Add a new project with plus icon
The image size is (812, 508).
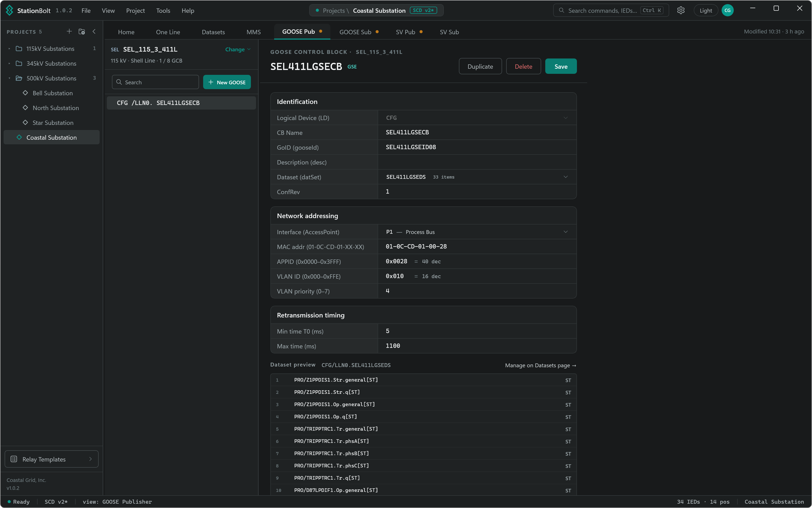pos(69,31)
